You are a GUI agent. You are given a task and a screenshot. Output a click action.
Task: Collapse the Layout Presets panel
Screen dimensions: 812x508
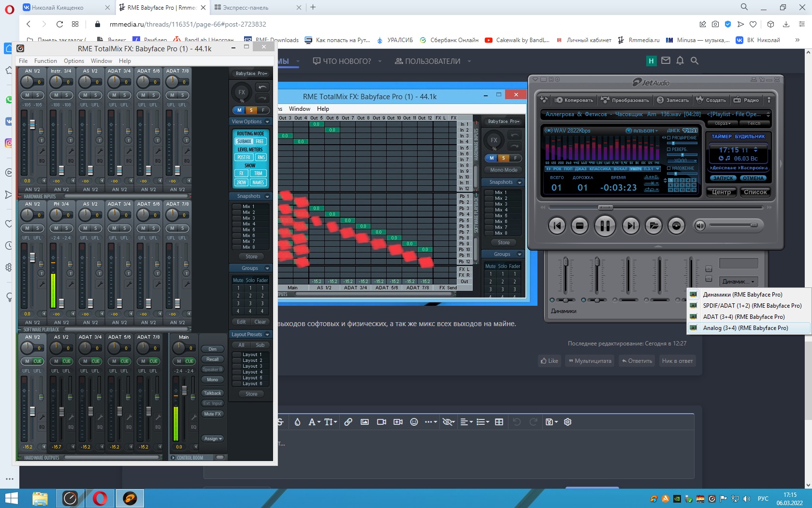[267, 335]
